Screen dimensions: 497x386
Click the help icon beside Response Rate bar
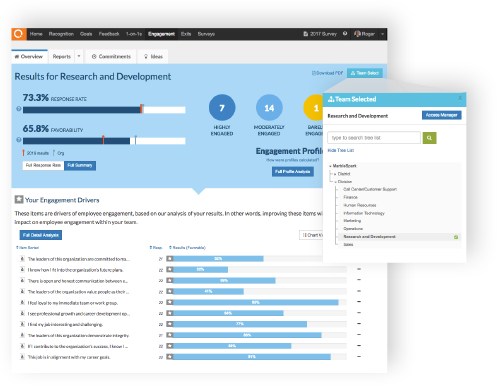19,109
